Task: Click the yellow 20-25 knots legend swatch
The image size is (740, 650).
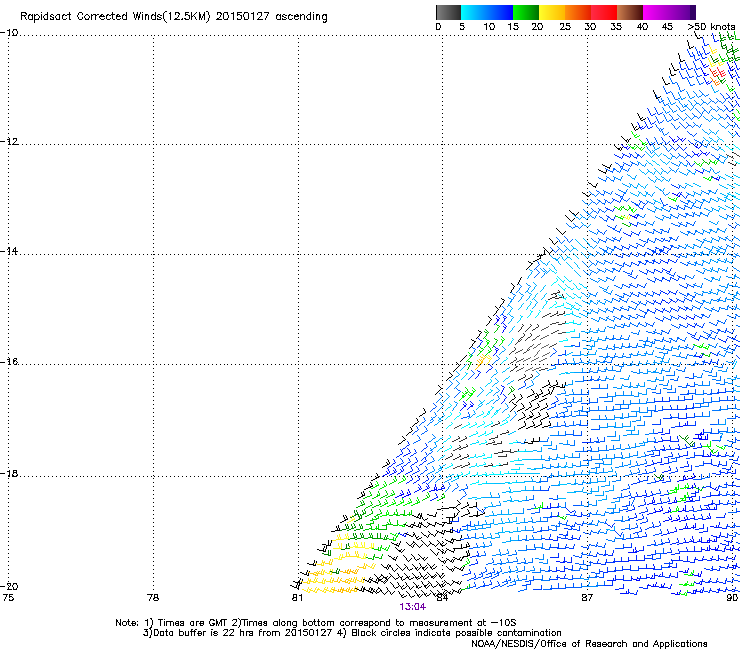Action: [552, 12]
